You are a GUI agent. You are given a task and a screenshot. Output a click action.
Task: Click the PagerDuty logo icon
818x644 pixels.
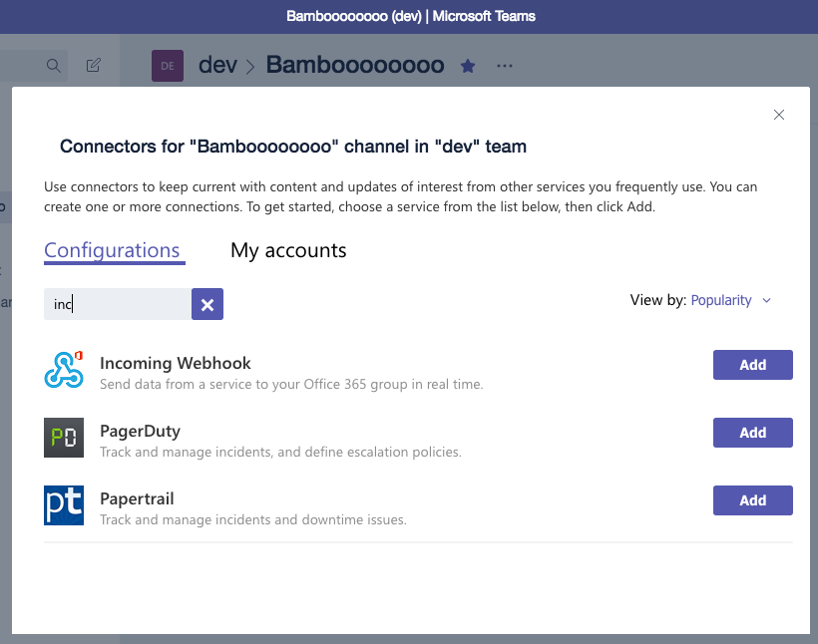click(x=64, y=438)
